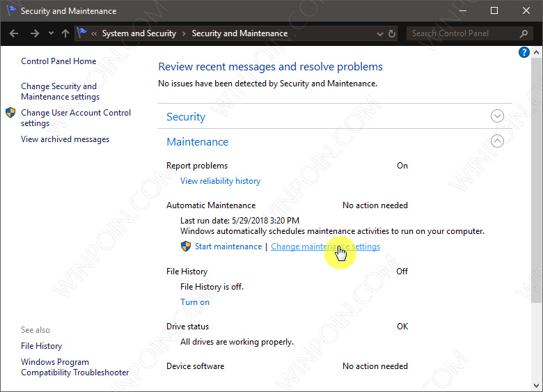Click the UAC shield icon in sidebar
The image size is (543, 392).
pyautogui.click(x=10, y=113)
